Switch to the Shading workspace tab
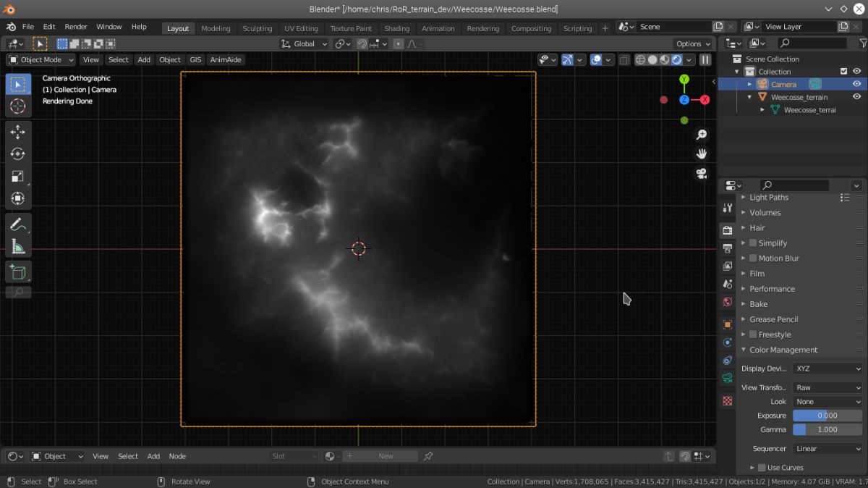This screenshot has height=488, width=868. tap(396, 28)
